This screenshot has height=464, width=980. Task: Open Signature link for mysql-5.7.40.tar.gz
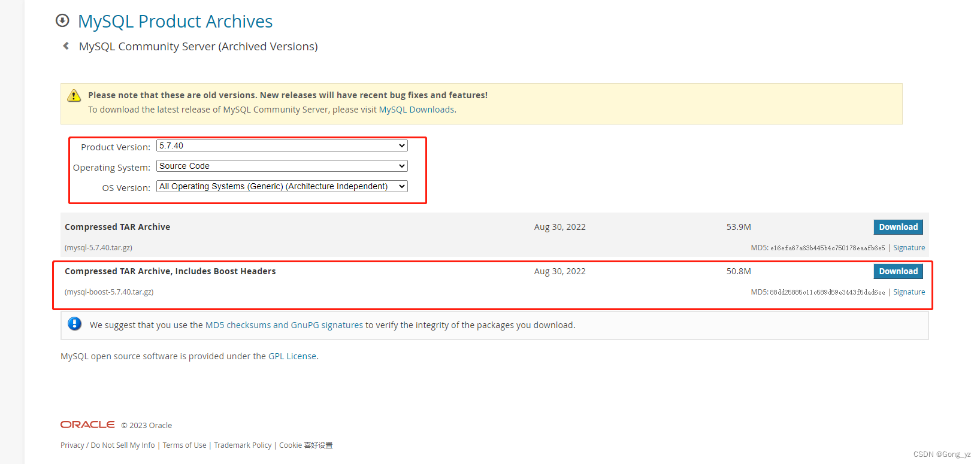(x=909, y=248)
